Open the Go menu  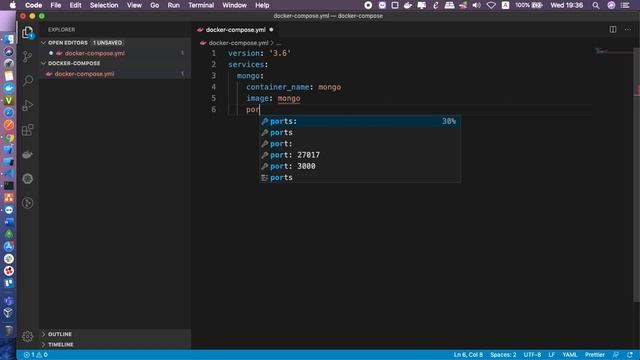click(155, 5)
